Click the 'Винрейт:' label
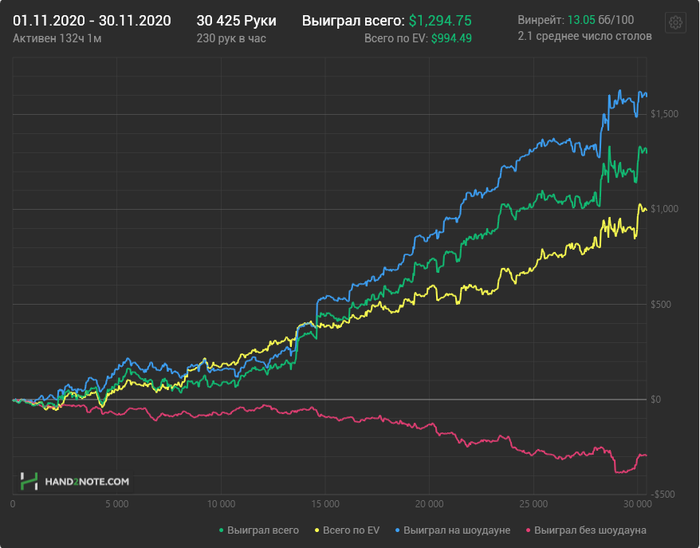Screen dimensions: 700x548 (541, 20)
